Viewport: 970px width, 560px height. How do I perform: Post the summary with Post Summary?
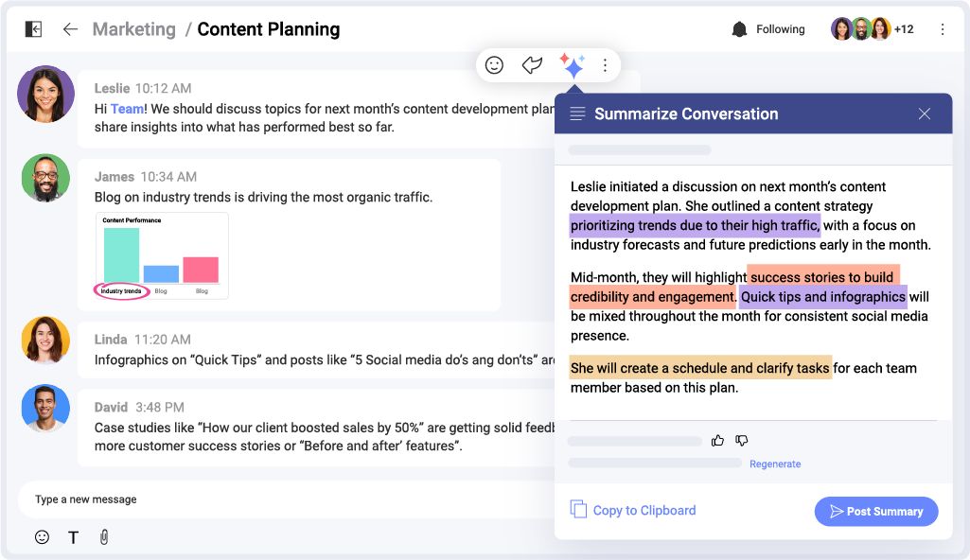click(876, 511)
